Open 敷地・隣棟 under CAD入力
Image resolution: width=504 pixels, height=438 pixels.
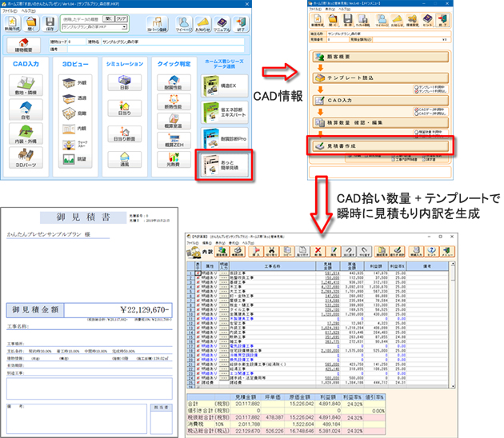tap(26, 85)
